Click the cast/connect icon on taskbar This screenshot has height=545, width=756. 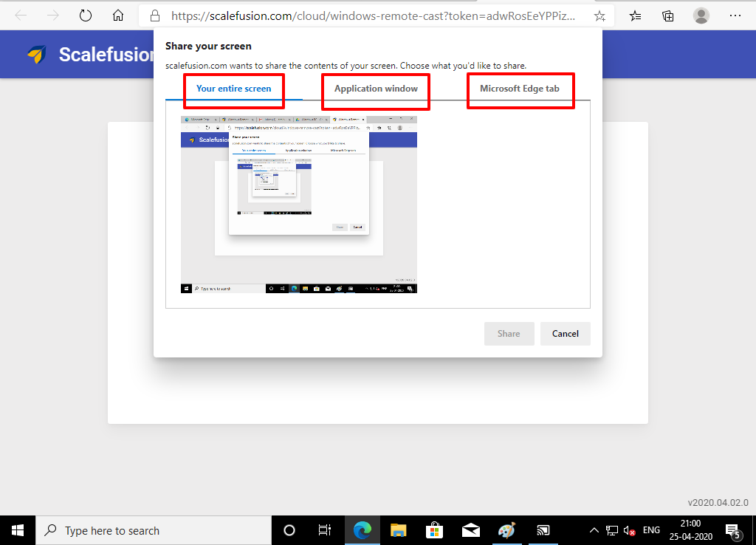[x=543, y=530]
